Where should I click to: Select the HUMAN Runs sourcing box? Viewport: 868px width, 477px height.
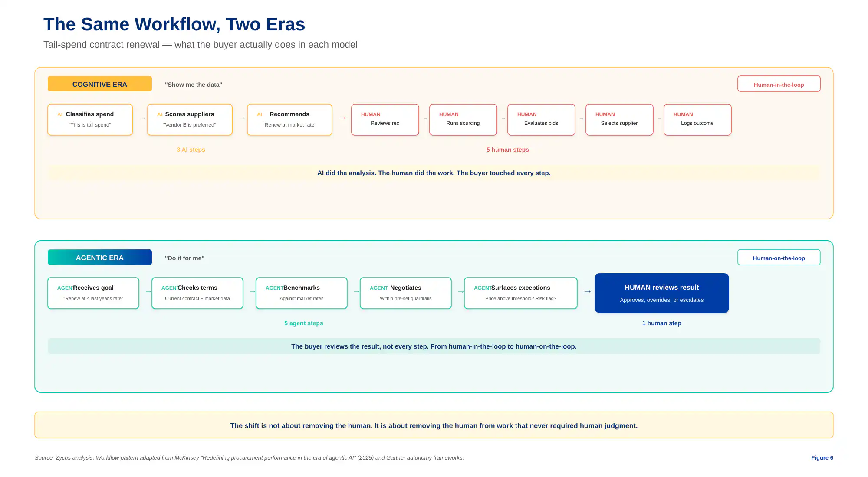463,120
